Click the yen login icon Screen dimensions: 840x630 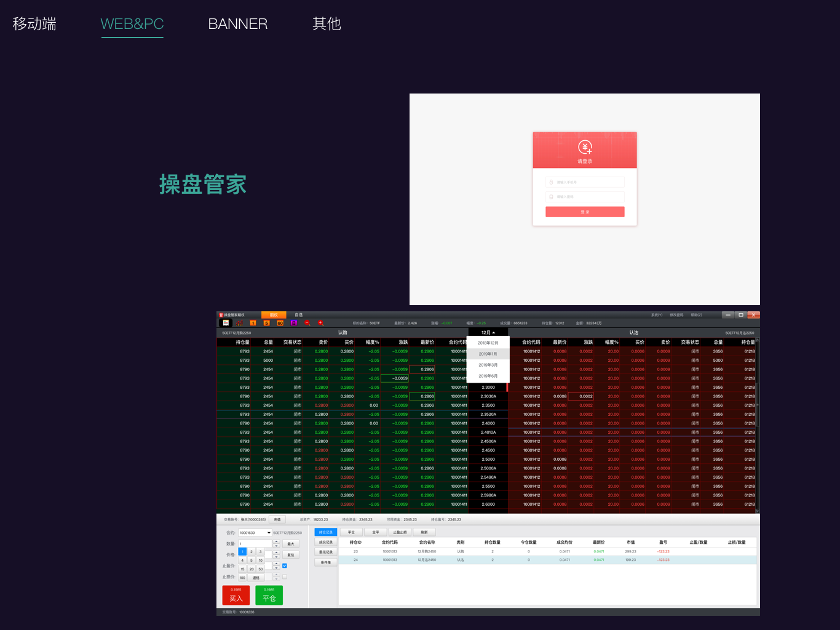[x=585, y=147]
